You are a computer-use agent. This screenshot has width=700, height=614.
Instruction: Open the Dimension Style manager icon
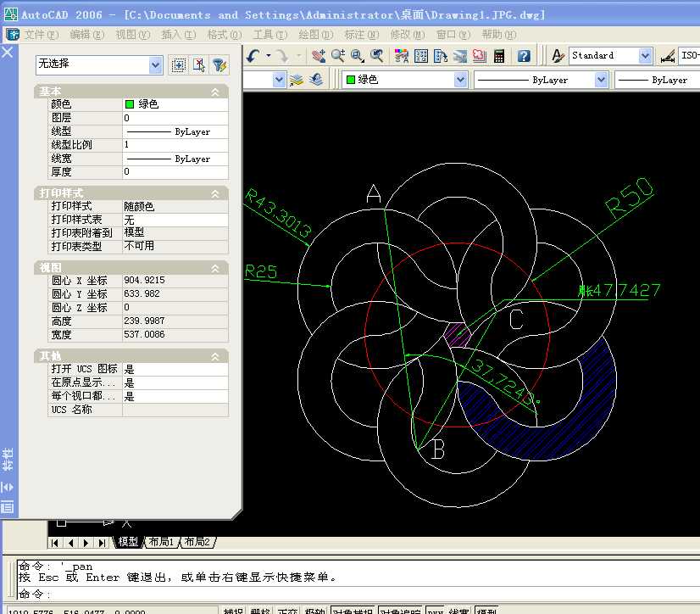click(667, 56)
